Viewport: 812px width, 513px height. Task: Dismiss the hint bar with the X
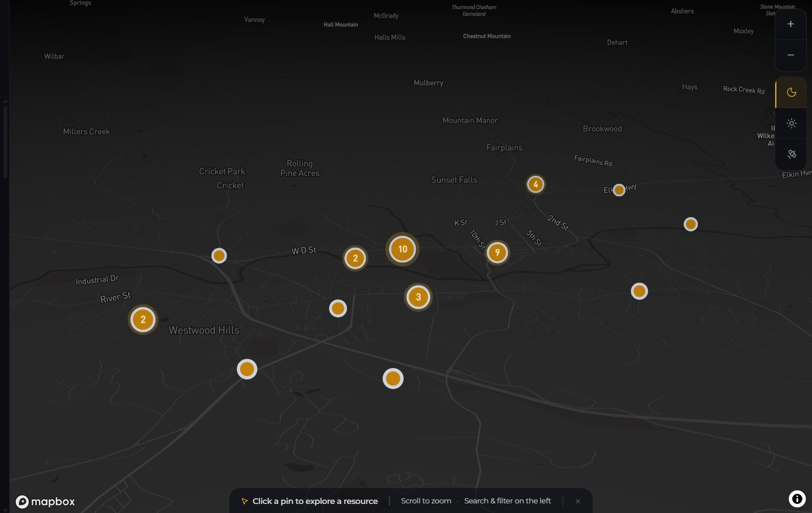[577, 501]
